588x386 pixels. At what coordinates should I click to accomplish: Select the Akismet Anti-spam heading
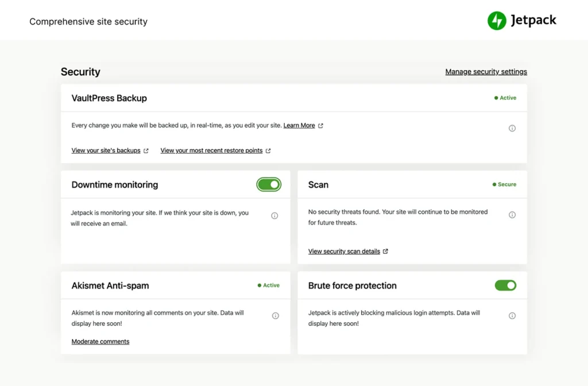(110, 286)
